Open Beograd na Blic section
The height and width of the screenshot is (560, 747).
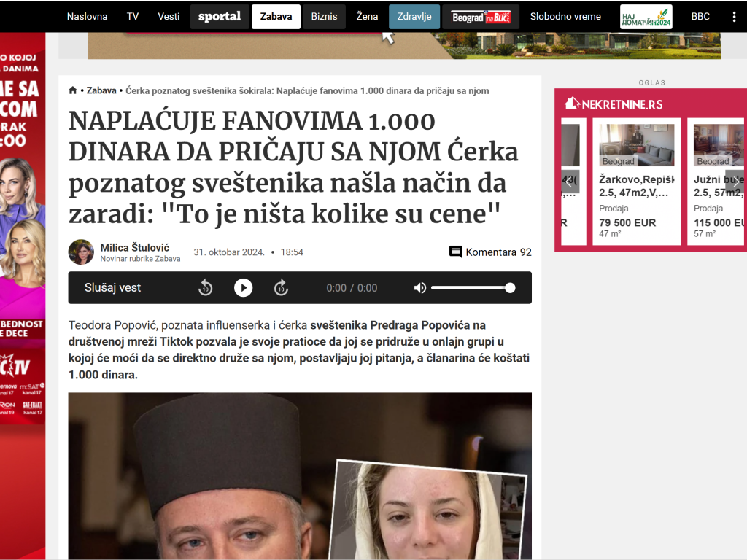pyautogui.click(x=481, y=17)
